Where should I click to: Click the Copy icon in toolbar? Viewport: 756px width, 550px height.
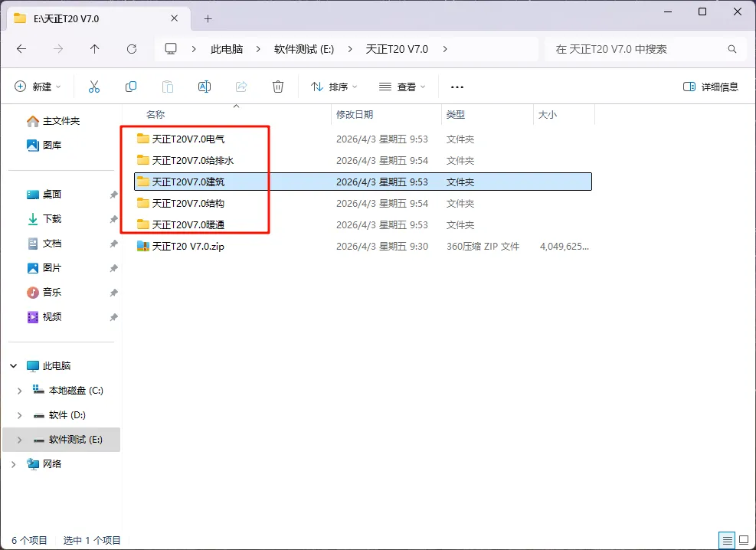tap(131, 87)
